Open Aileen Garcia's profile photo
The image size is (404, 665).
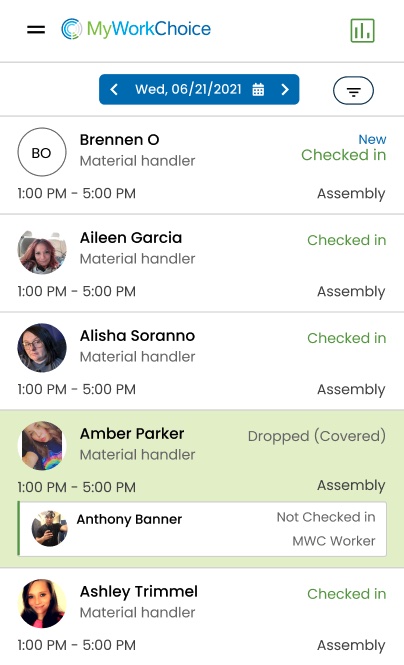tap(42, 251)
